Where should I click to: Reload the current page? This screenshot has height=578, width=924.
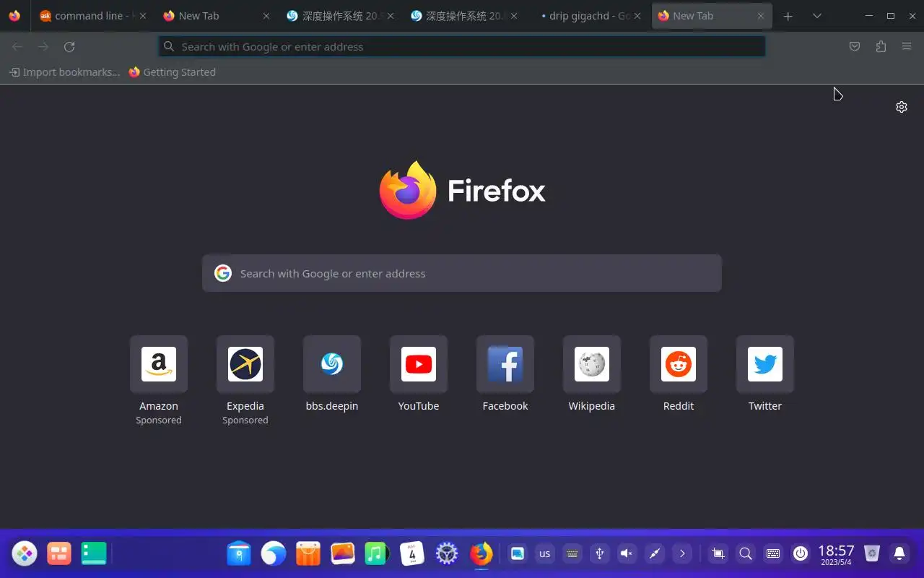pos(69,47)
